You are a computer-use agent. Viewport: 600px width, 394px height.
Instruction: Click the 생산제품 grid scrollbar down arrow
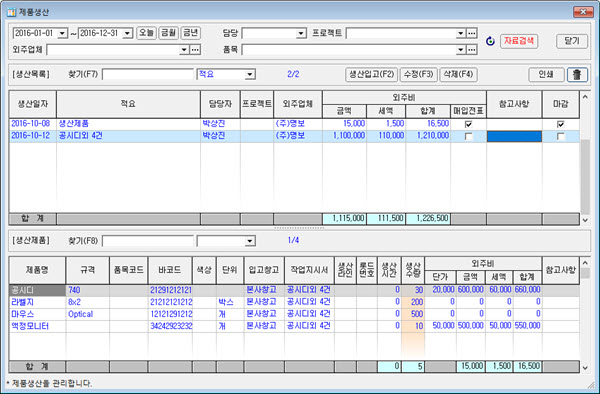tap(585, 368)
